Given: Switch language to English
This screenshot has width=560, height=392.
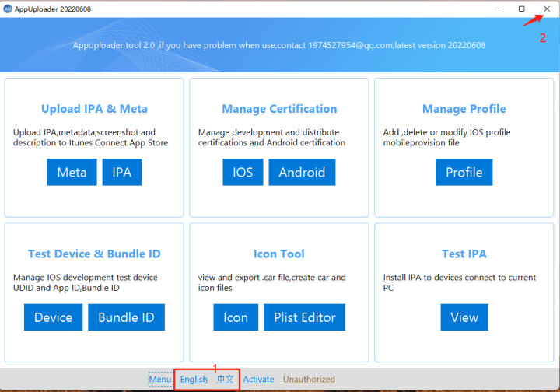Looking at the screenshot, I should 194,379.
